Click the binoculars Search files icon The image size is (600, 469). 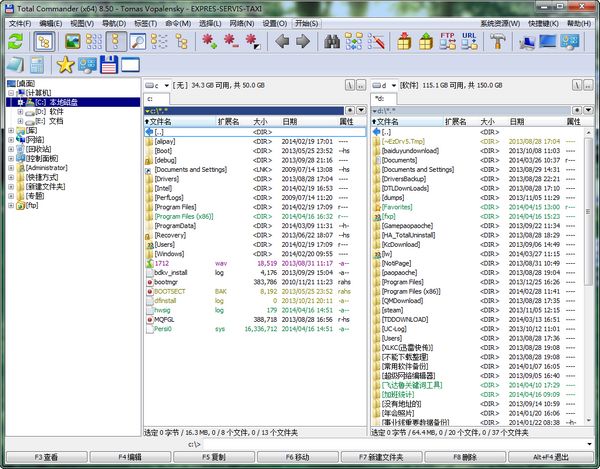[332, 41]
